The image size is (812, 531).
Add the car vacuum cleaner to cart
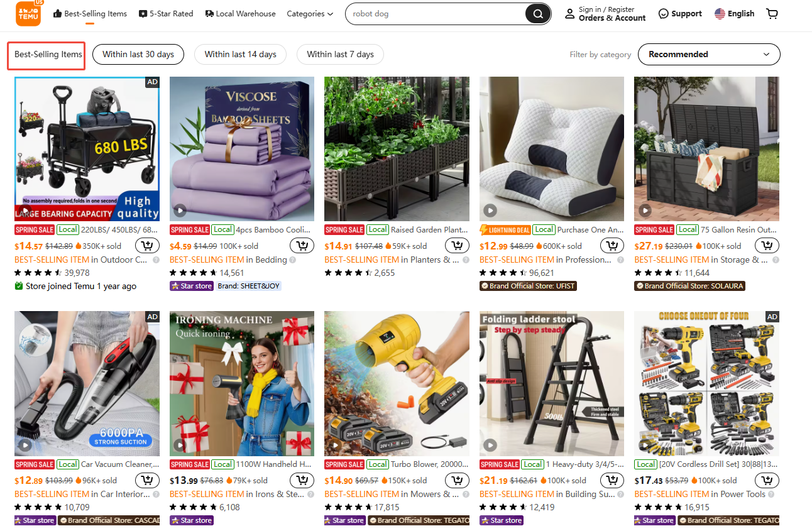pyautogui.click(x=148, y=480)
